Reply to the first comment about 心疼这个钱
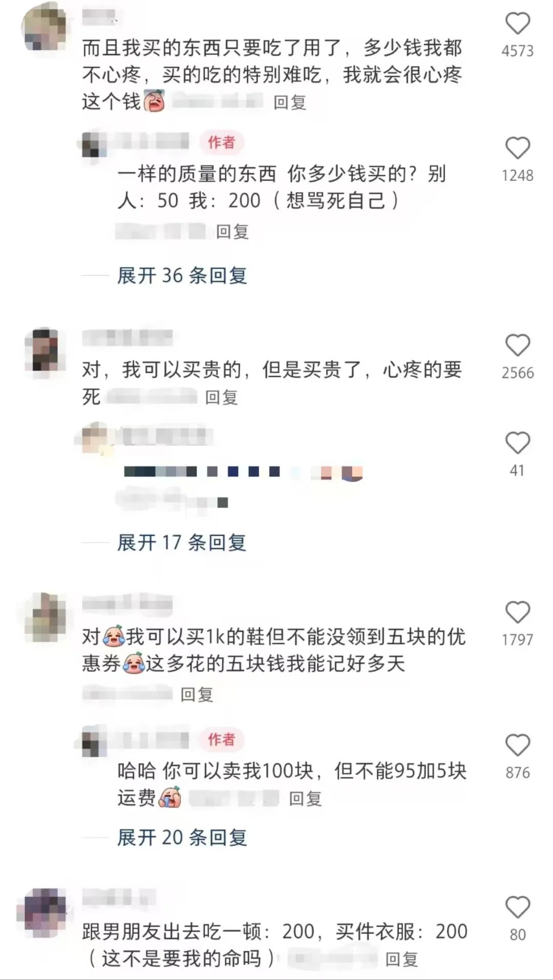Viewport: 553px width, 980px height. pos(290,102)
